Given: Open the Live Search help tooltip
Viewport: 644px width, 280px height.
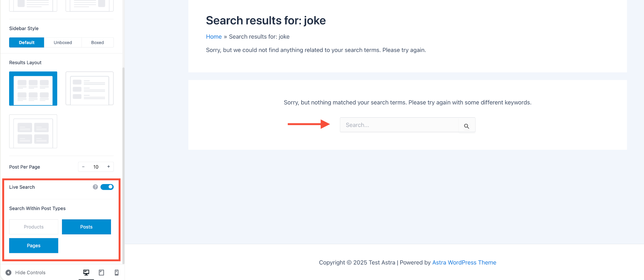Looking at the screenshot, I should coord(95,187).
